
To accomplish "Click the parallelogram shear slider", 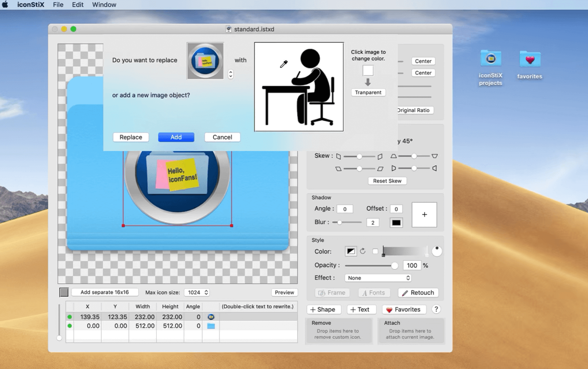I will click(359, 169).
